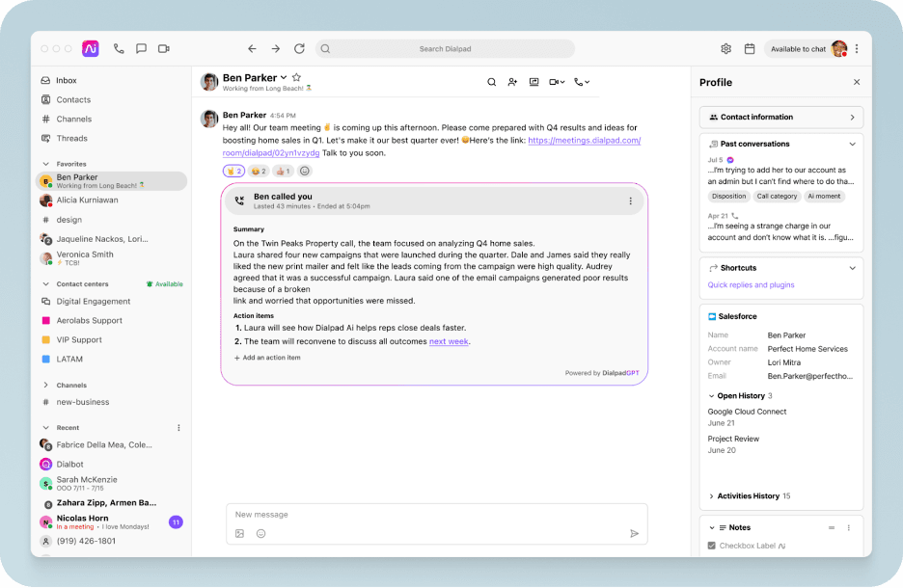Select Alicia Kurniawan in Favorites

coord(87,200)
